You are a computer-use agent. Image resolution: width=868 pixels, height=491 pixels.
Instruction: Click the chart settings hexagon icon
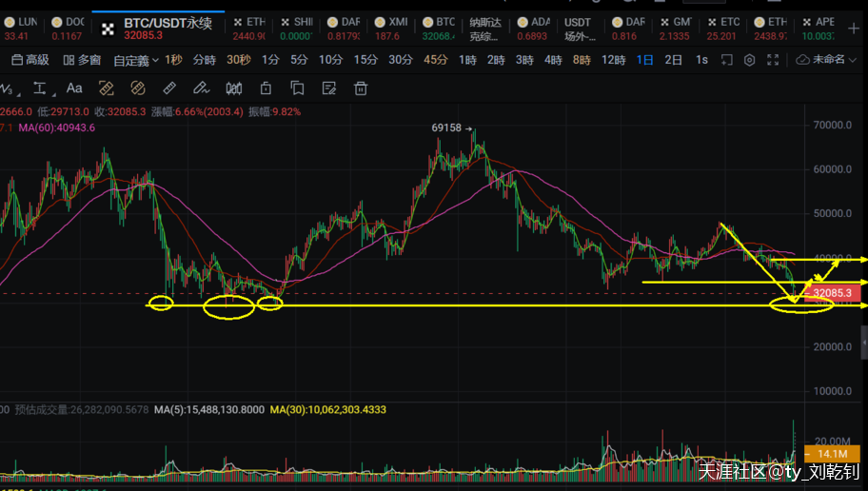[x=749, y=60]
